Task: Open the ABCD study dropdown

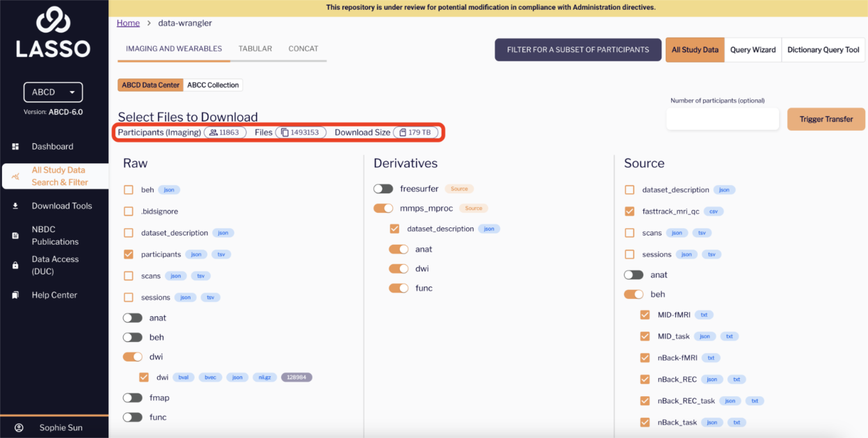Action: pyautogui.click(x=53, y=92)
